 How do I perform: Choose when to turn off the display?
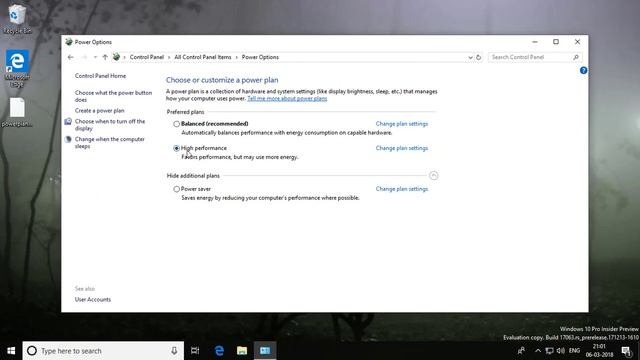click(110, 125)
